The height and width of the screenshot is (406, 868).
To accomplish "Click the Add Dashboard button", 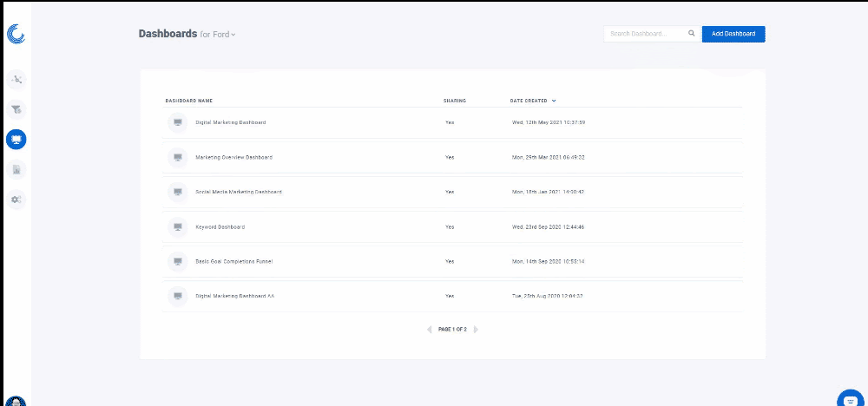I will [x=733, y=34].
